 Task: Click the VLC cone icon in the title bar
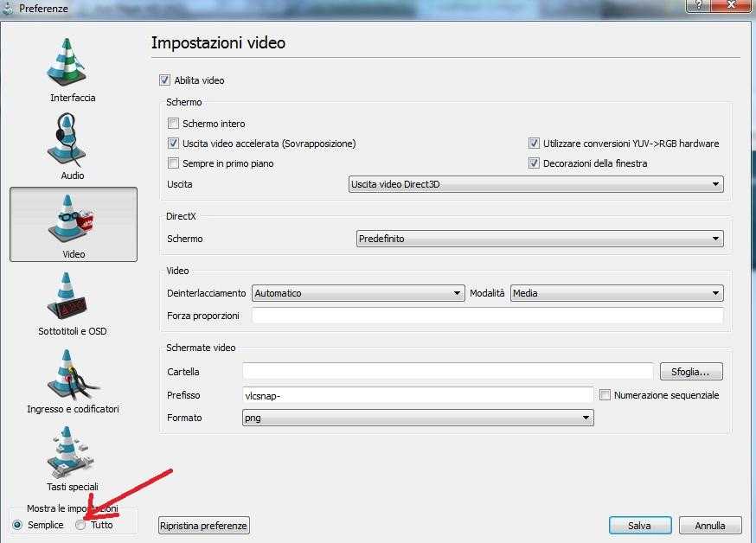click(x=8, y=7)
